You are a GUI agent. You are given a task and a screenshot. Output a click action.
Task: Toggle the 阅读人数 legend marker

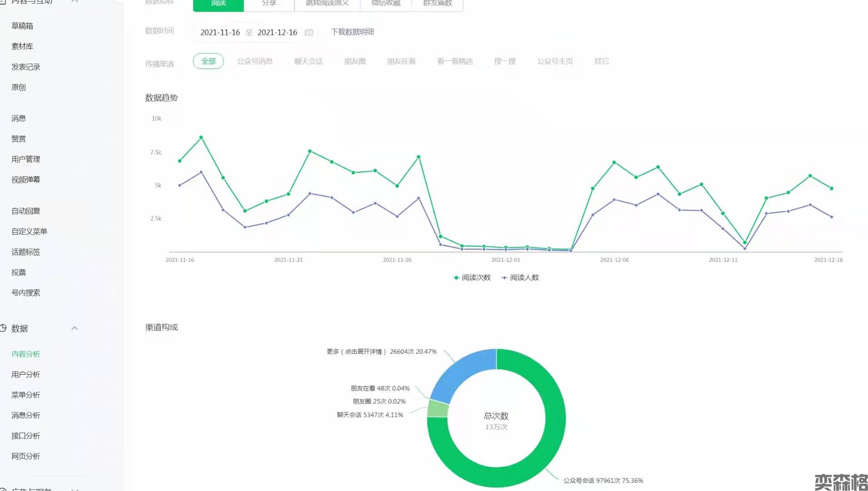[504, 278]
